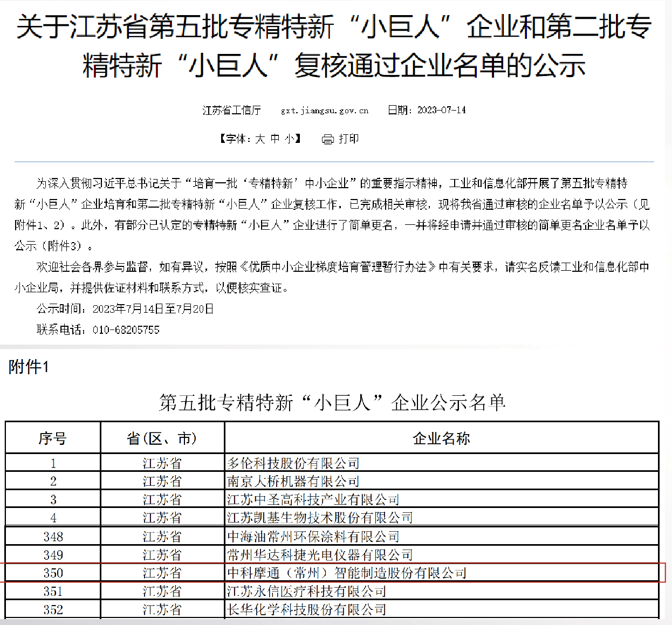This screenshot has height=625, width=672.
Task: Select 中科摩通（常州）智能制造股份有限公司 cell
Action: coord(442,573)
